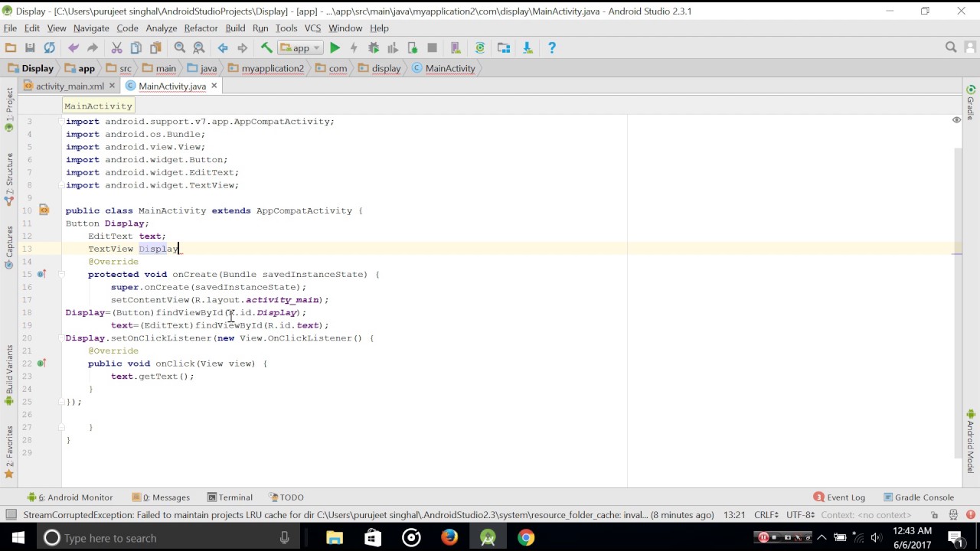Image resolution: width=980 pixels, height=551 pixels.
Task: Open the File menu
Action: [x=10, y=28]
